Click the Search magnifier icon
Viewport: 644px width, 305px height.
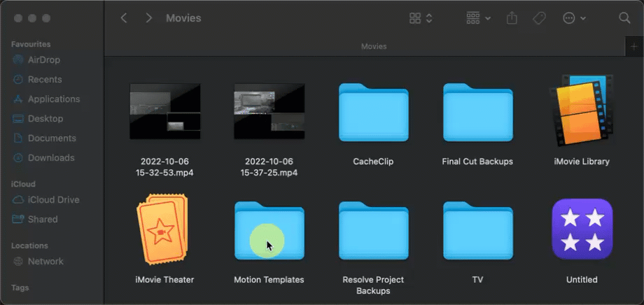pyautogui.click(x=624, y=18)
